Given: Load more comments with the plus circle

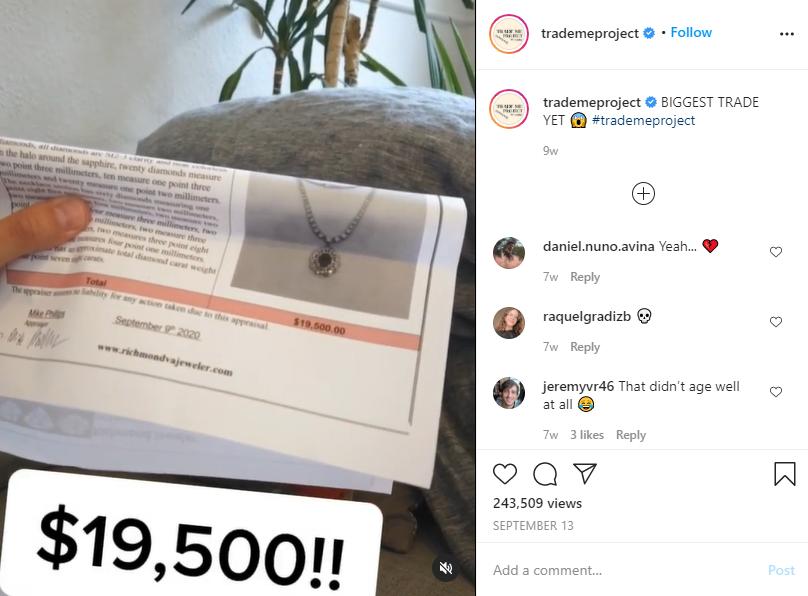Looking at the screenshot, I should [x=643, y=194].
